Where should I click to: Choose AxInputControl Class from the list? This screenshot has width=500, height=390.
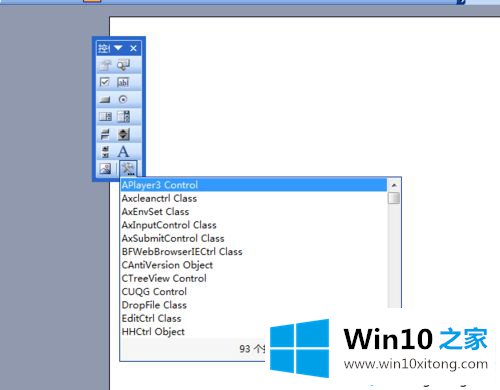pyautogui.click(x=254, y=225)
